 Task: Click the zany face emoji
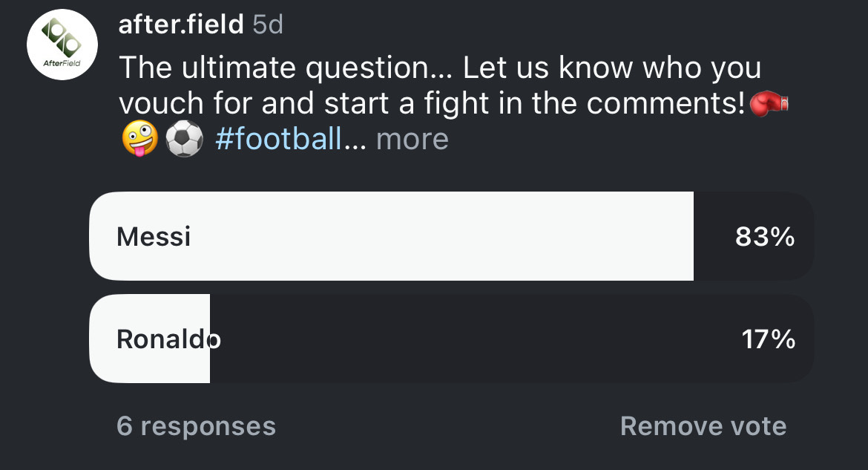coord(139,140)
